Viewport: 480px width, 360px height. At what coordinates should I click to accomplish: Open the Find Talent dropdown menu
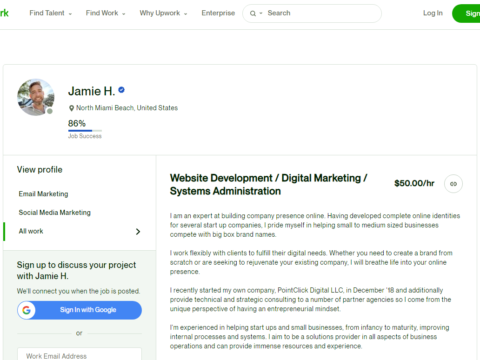point(51,13)
